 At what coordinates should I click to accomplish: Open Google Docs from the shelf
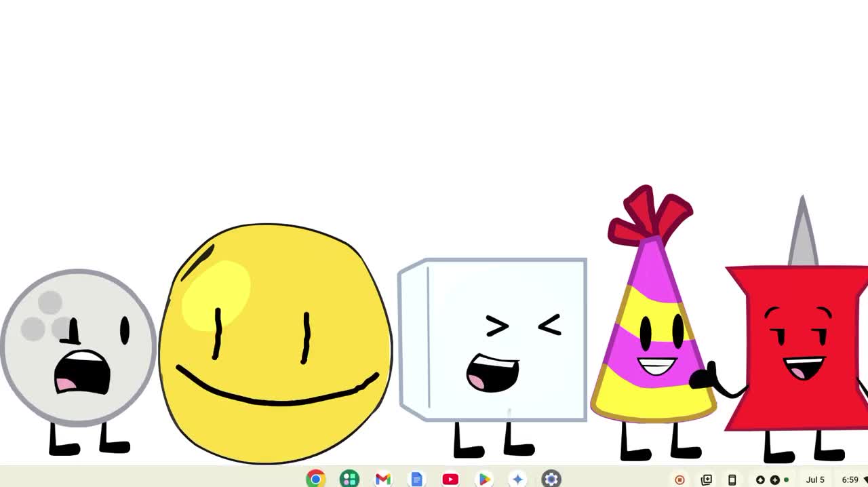click(416, 479)
